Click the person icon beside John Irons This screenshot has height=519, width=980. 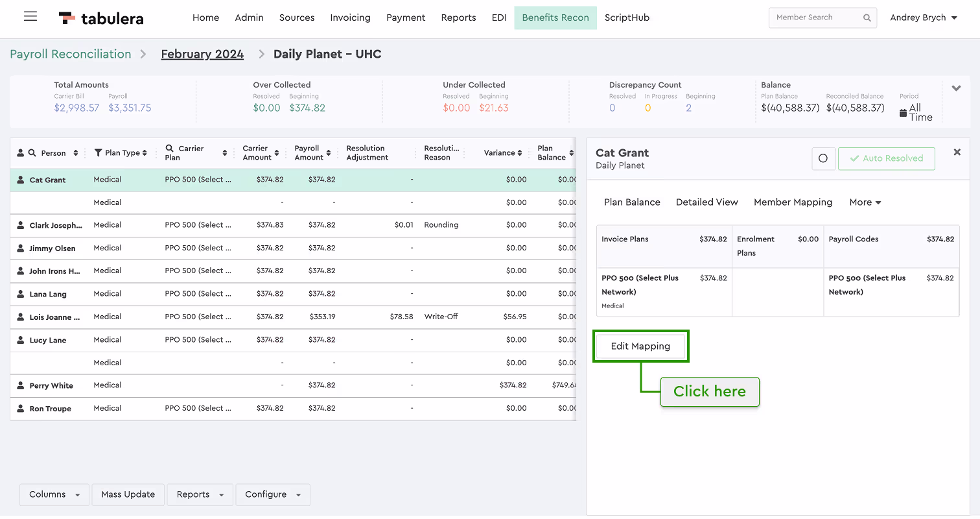(x=21, y=271)
